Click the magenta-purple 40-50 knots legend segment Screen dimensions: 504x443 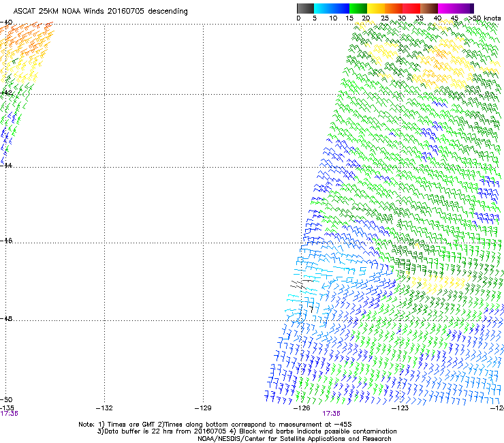[456, 8]
